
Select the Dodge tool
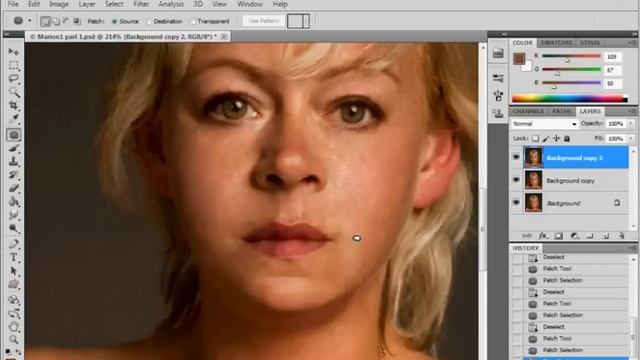pos(13,229)
